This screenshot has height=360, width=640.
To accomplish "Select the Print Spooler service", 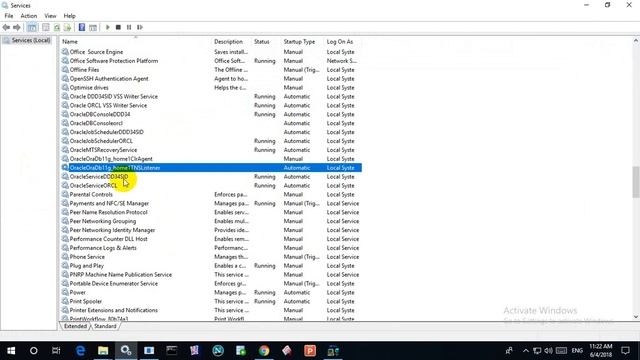I will pos(211,301).
